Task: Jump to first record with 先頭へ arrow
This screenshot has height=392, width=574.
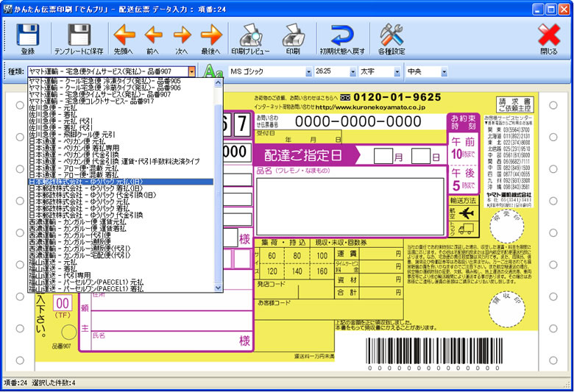Action: 124,35
